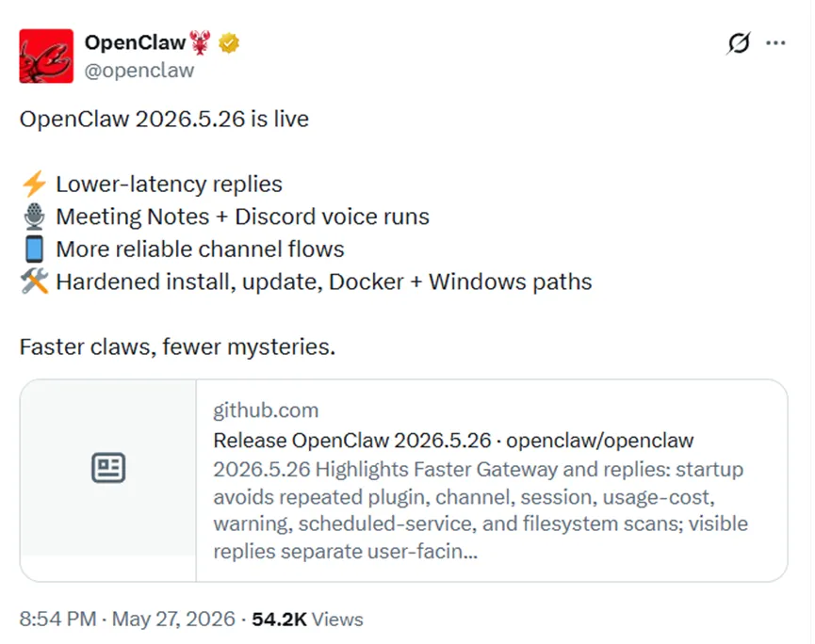Open the OpenClaw profile avatar
The height and width of the screenshot is (644, 815).
pyautogui.click(x=46, y=56)
